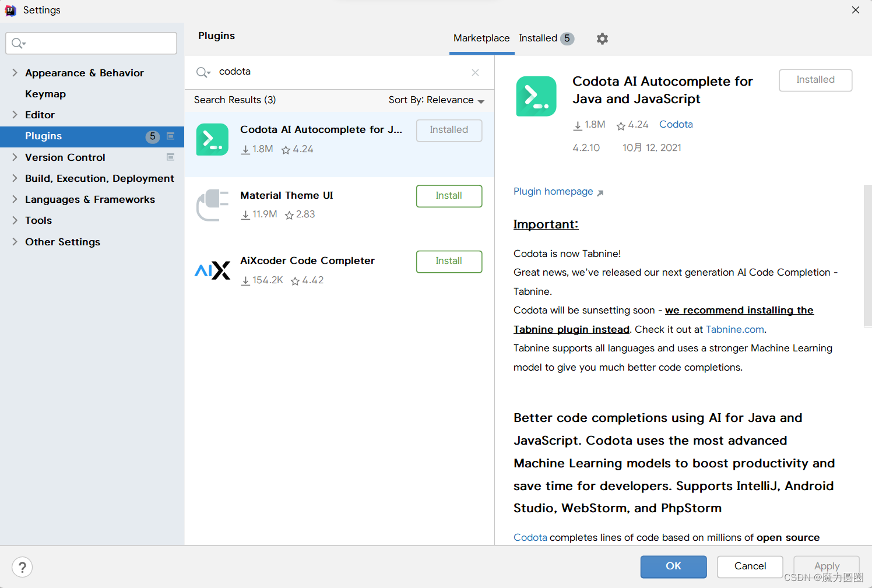Click the plugin settings gear icon
Viewport: 872px width, 588px height.
click(602, 38)
